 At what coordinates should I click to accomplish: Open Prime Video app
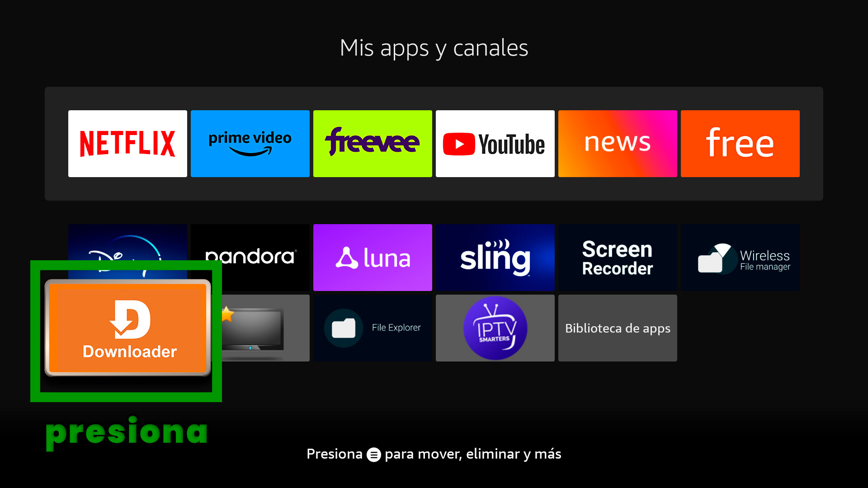point(250,143)
